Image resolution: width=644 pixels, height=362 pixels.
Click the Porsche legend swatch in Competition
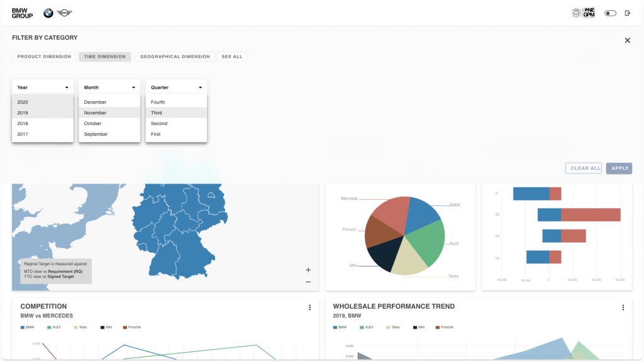point(125,327)
